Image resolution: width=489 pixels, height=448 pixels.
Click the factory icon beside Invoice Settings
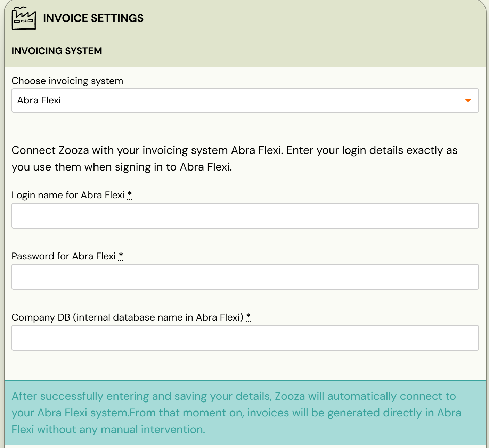point(24,18)
